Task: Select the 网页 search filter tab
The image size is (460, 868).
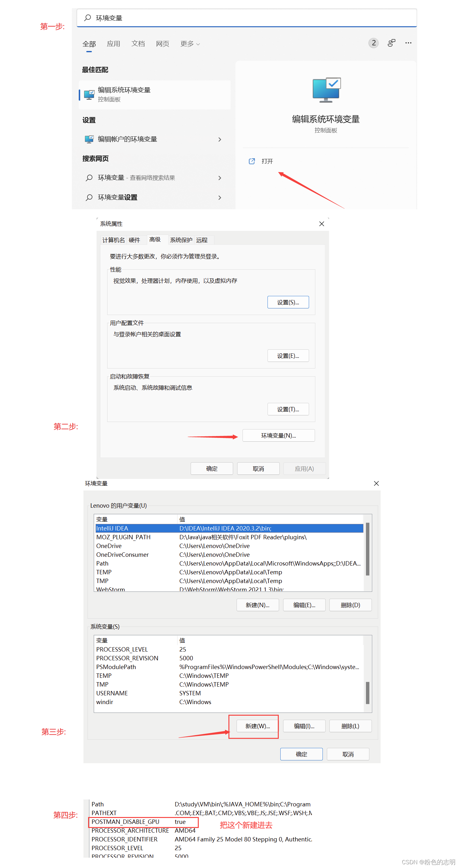Action: 162,44
